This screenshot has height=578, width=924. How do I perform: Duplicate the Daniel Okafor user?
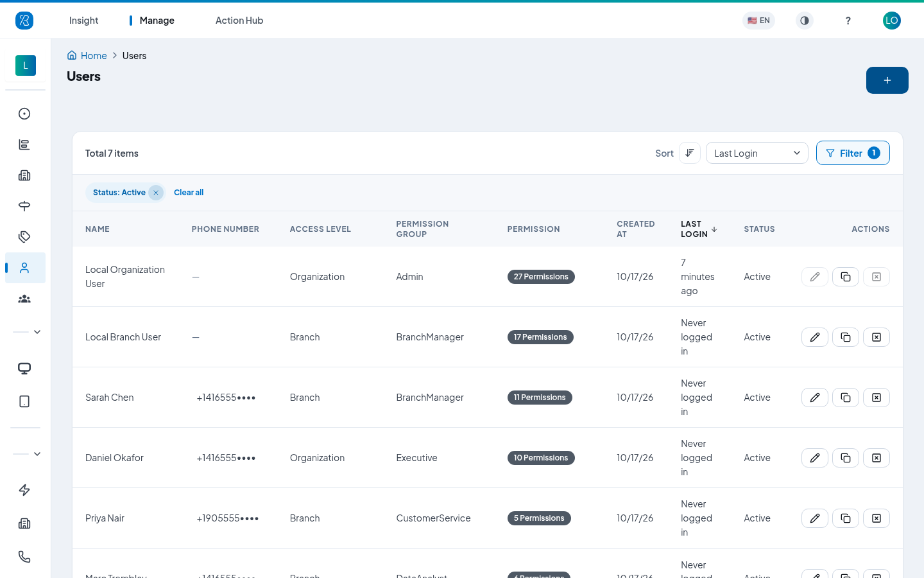click(x=846, y=458)
